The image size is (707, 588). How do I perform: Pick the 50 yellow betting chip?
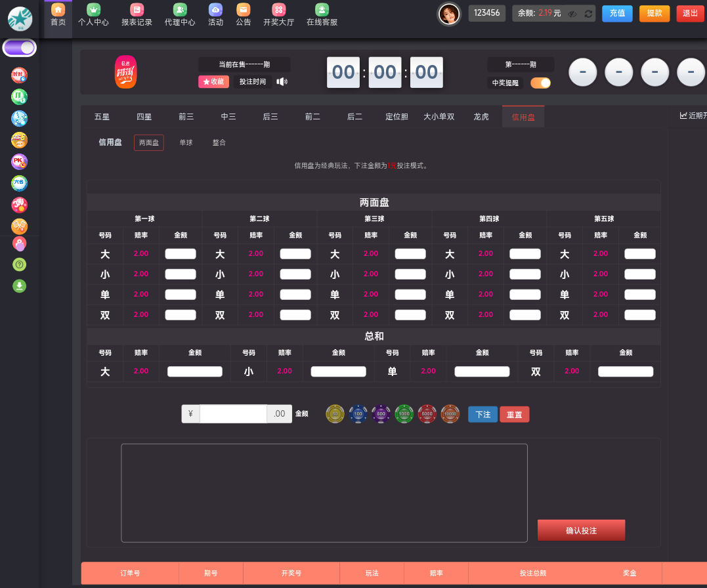point(335,414)
